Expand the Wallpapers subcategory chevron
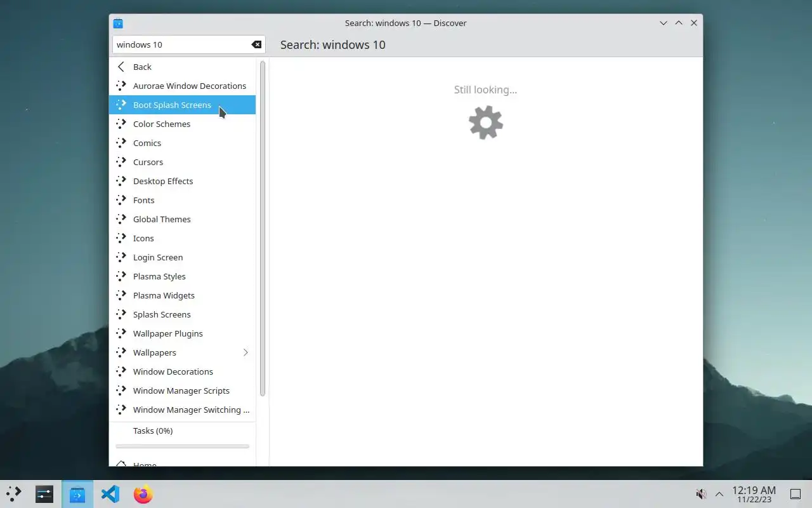The image size is (812, 508). point(246,352)
